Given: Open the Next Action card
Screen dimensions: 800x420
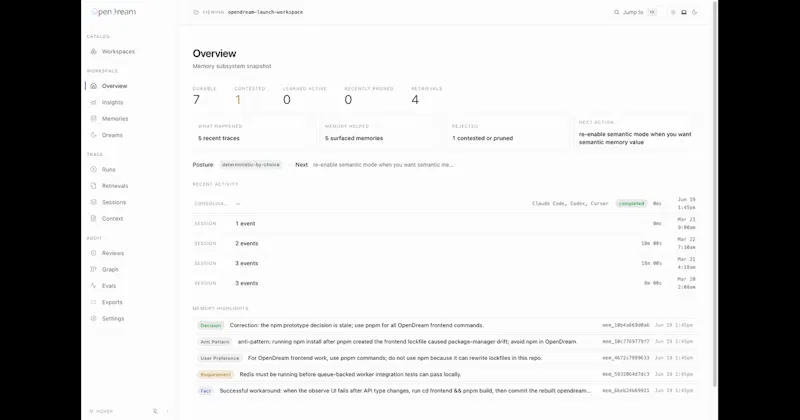Looking at the screenshot, I should point(635,132).
